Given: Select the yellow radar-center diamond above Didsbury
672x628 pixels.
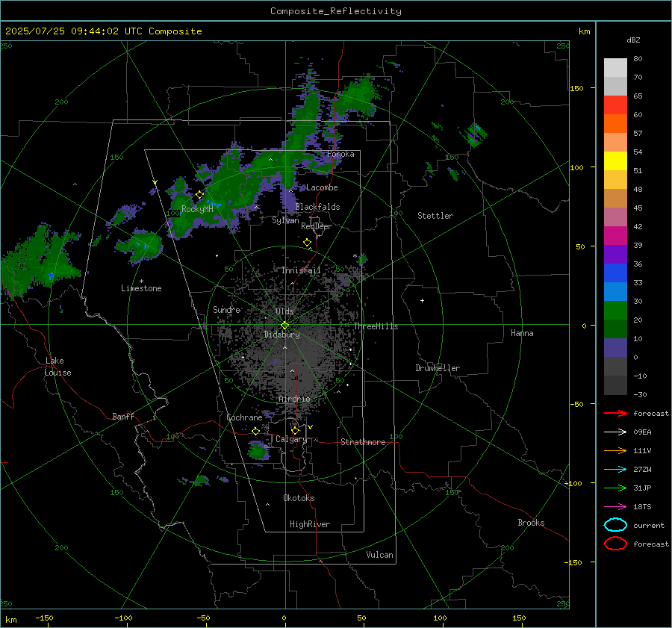Looking at the screenshot, I should 285,326.
